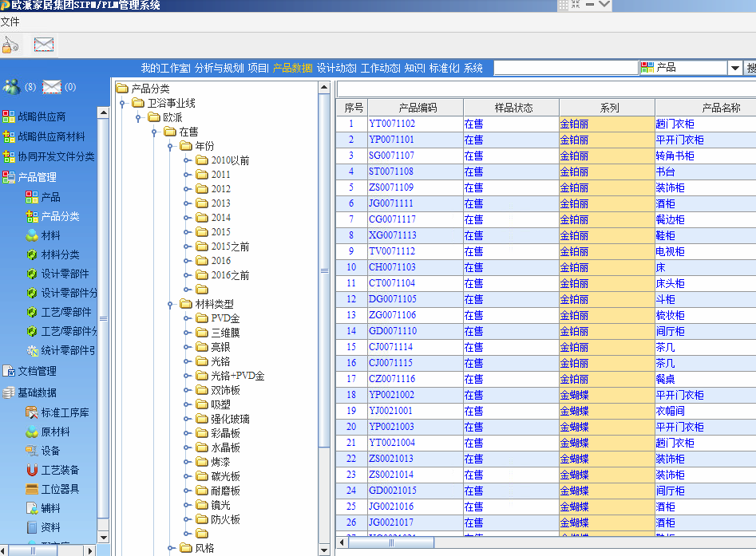This screenshot has height=556, width=756.
Task: Click the search input field in the top bar
Action: pyautogui.click(x=565, y=69)
